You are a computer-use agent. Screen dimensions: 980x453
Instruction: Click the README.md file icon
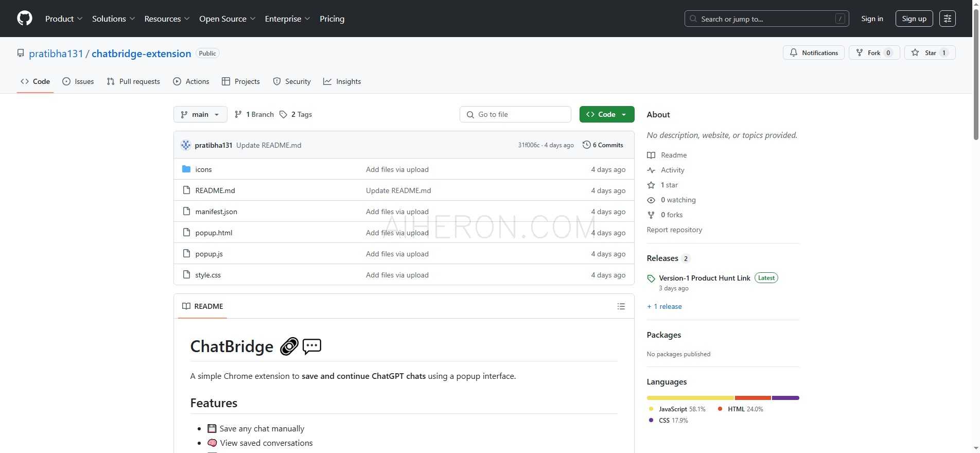coord(186,190)
